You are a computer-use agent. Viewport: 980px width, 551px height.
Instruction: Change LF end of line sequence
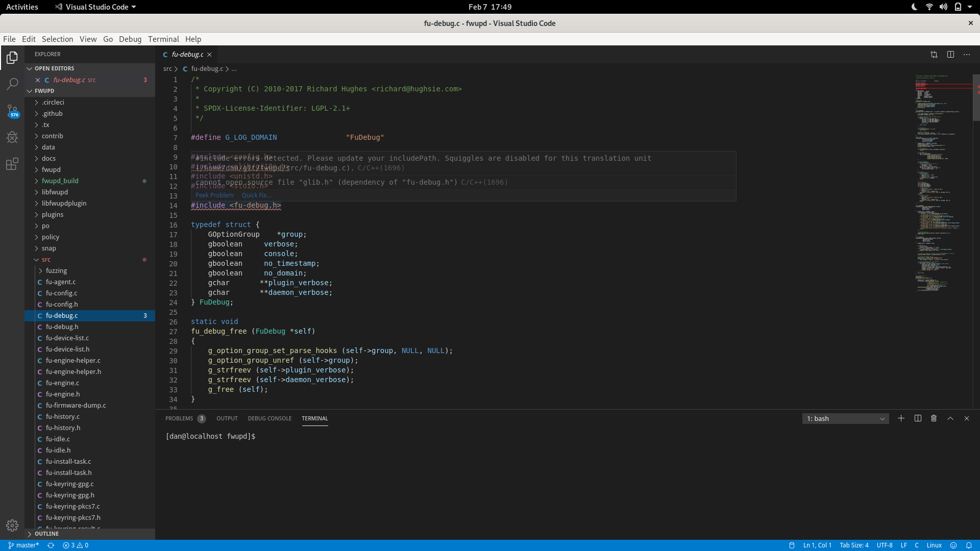(x=903, y=545)
